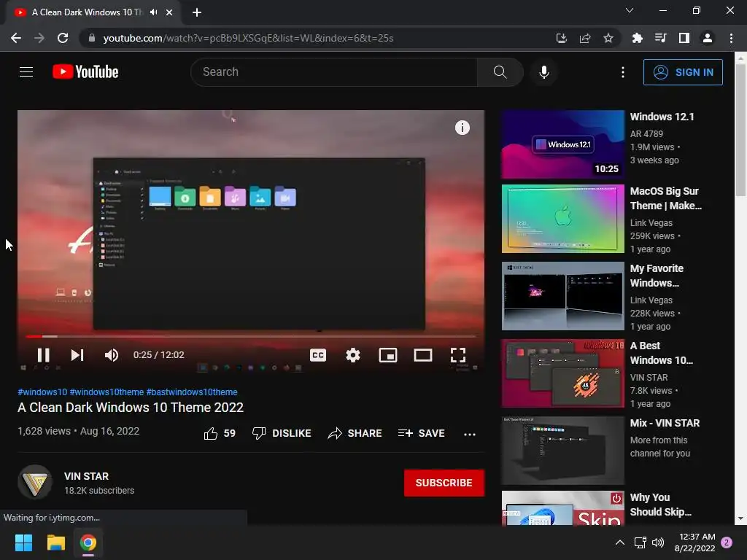The image size is (747, 560).
Task: Open VIN STAR channel name link
Action: pos(86,476)
